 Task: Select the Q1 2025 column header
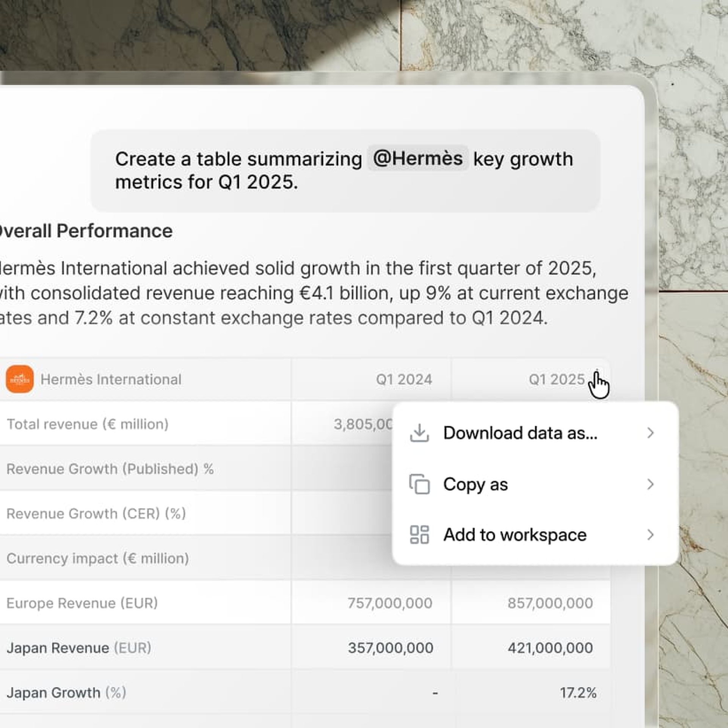click(x=557, y=380)
